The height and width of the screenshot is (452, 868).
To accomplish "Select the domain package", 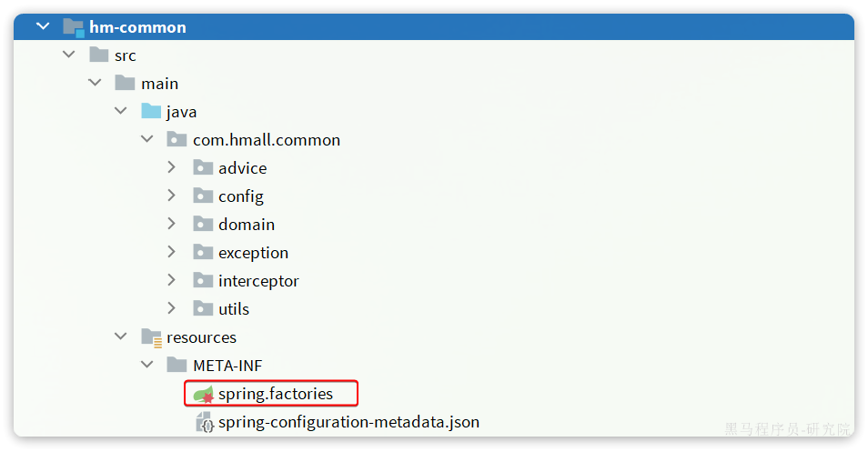I will pos(246,225).
